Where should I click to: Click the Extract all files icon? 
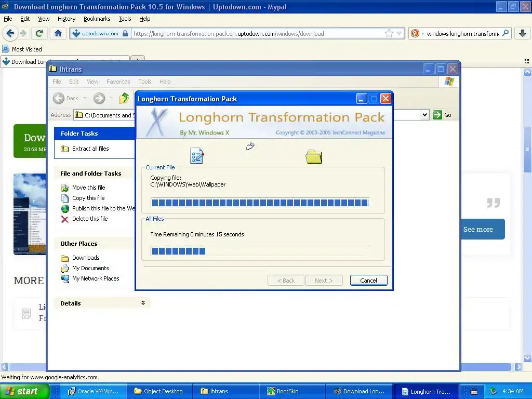64,149
